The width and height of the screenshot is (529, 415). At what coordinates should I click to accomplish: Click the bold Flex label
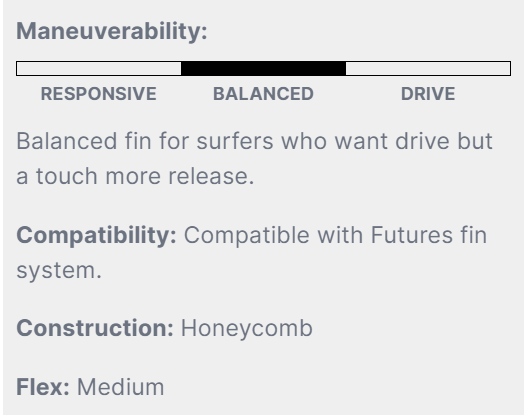(x=43, y=387)
